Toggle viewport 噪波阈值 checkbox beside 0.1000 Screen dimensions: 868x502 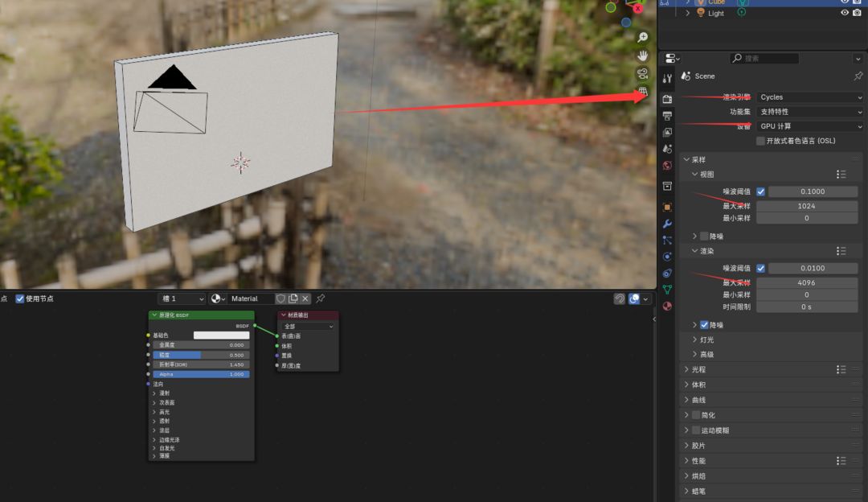point(760,191)
